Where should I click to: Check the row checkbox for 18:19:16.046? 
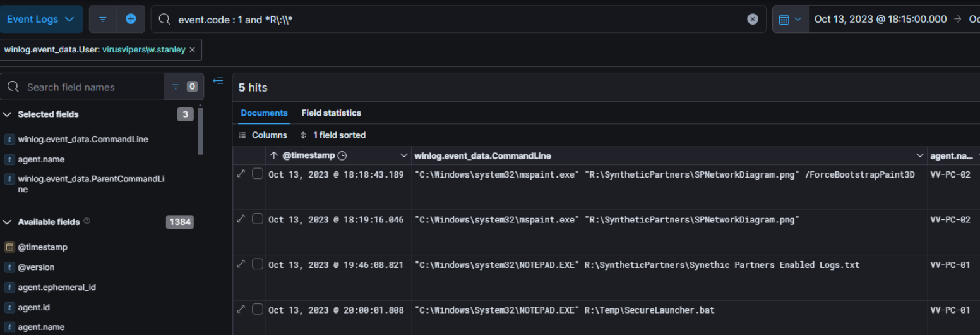pyautogui.click(x=258, y=219)
